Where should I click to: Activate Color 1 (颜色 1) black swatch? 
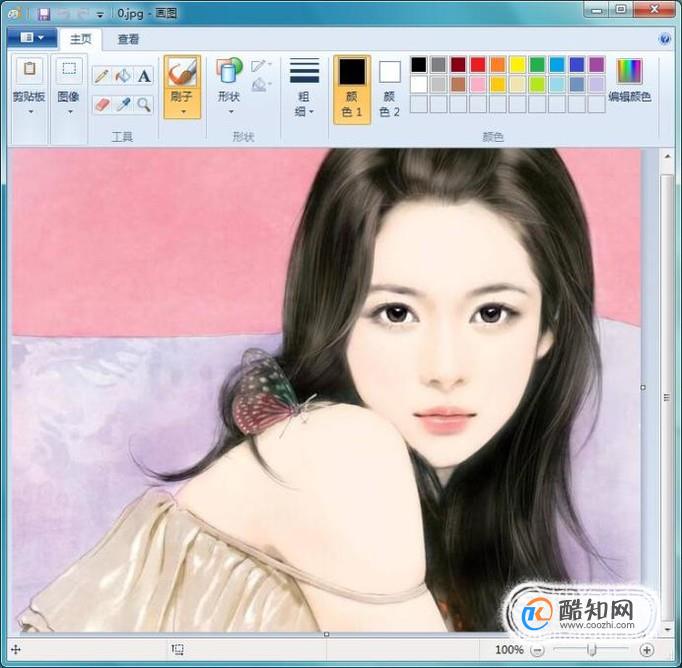point(352,72)
